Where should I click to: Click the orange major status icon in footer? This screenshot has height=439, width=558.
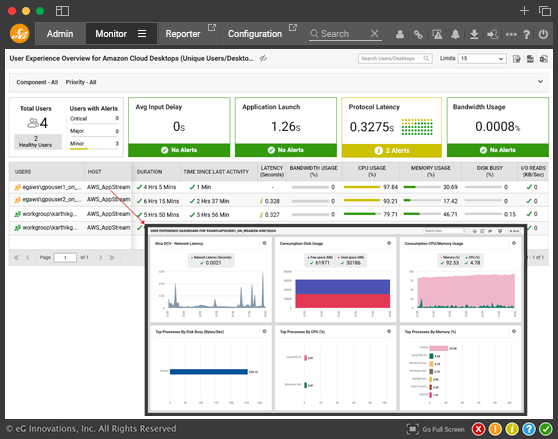click(x=495, y=429)
